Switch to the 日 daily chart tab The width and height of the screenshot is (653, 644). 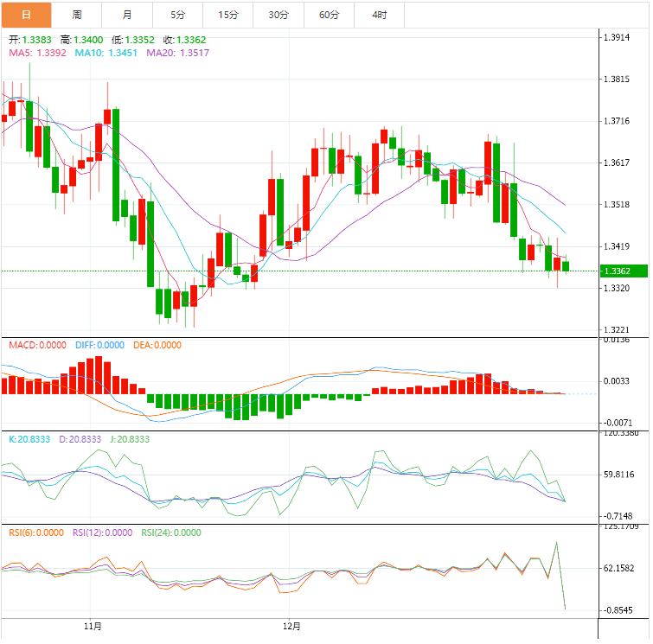pyautogui.click(x=26, y=15)
